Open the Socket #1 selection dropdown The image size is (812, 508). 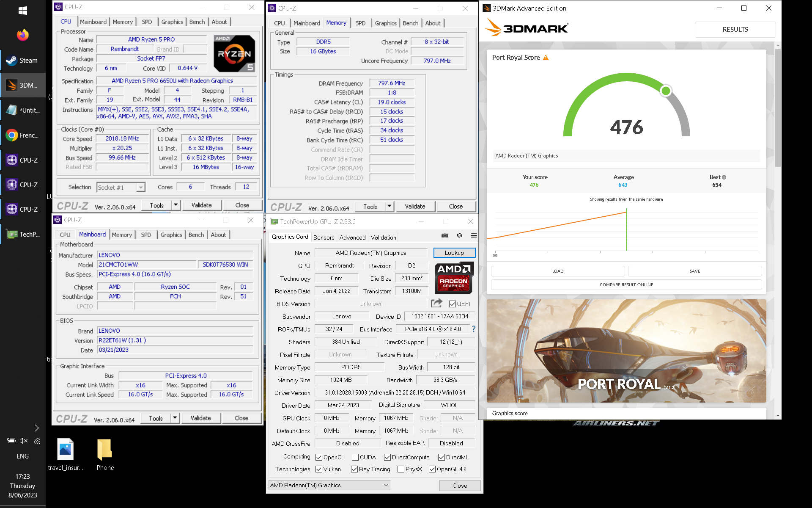pyautogui.click(x=121, y=187)
